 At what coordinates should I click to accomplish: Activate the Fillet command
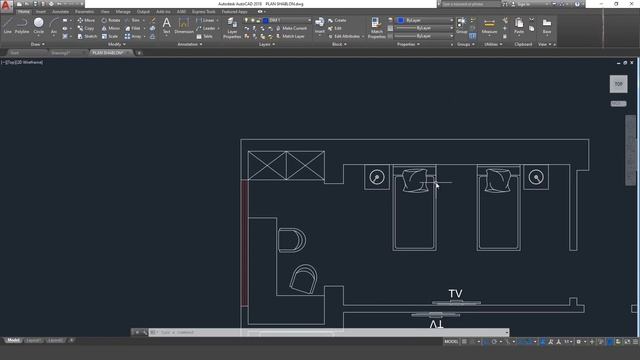[x=133, y=28]
